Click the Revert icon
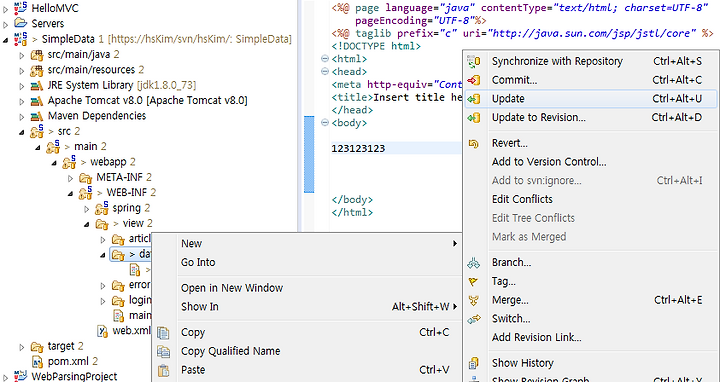The image size is (720, 382). coord(473,144)
